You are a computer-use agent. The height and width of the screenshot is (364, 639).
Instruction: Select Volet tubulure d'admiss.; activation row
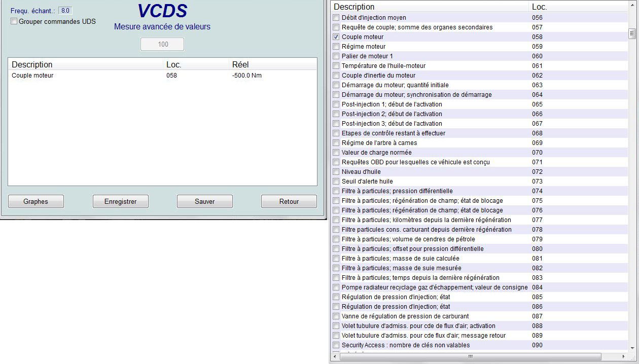[x=479, y=326]
